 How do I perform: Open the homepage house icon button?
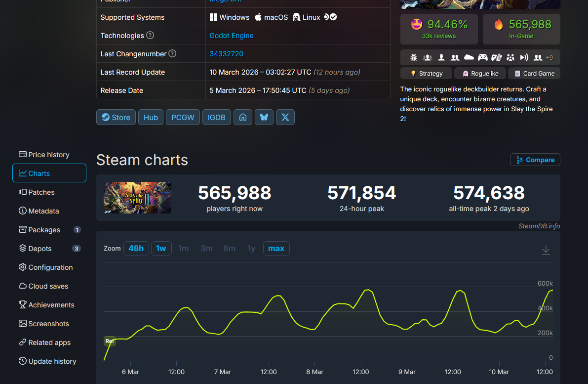coord(243,117)
